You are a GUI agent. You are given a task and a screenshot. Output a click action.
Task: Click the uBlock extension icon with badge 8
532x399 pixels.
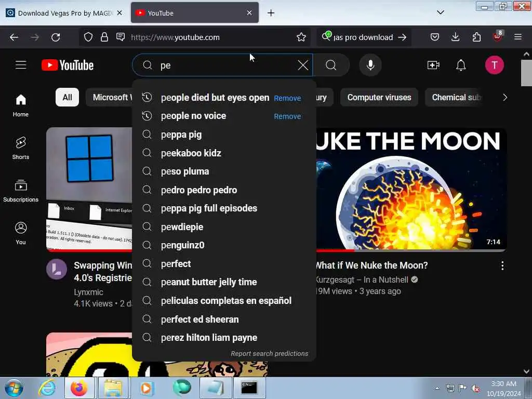pyautogui.click(x=498, y=36)
